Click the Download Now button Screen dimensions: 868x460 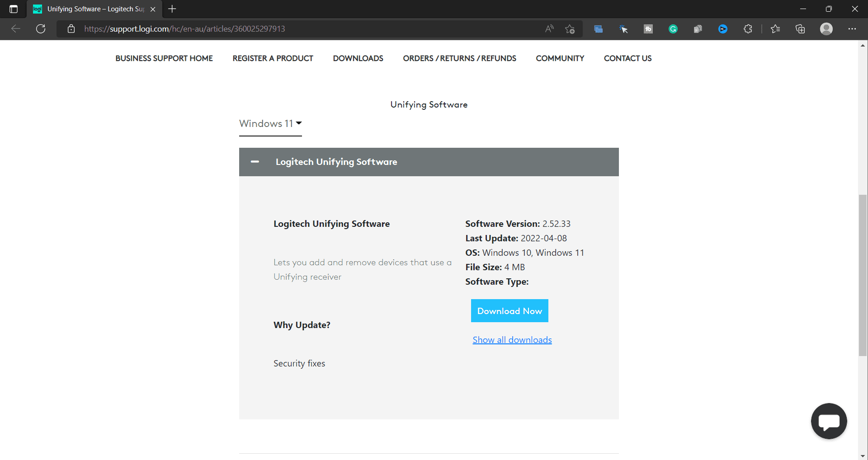tap(509, 311)
